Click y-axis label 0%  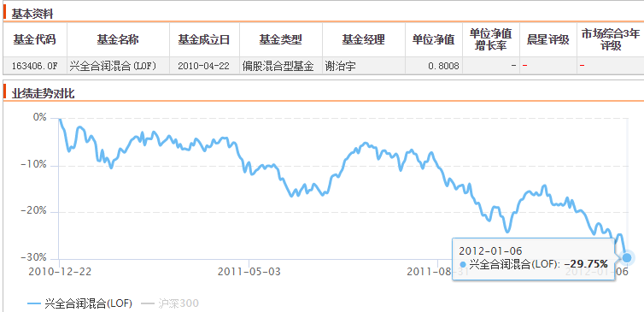pos(40,118)
